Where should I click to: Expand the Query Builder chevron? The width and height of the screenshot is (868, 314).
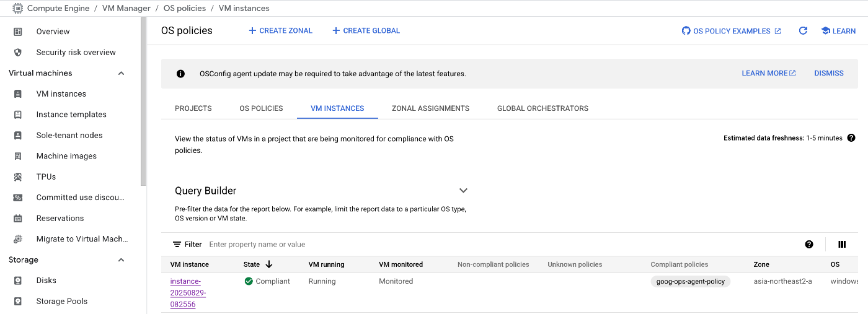pyautogui.click(x=463, y=191)
